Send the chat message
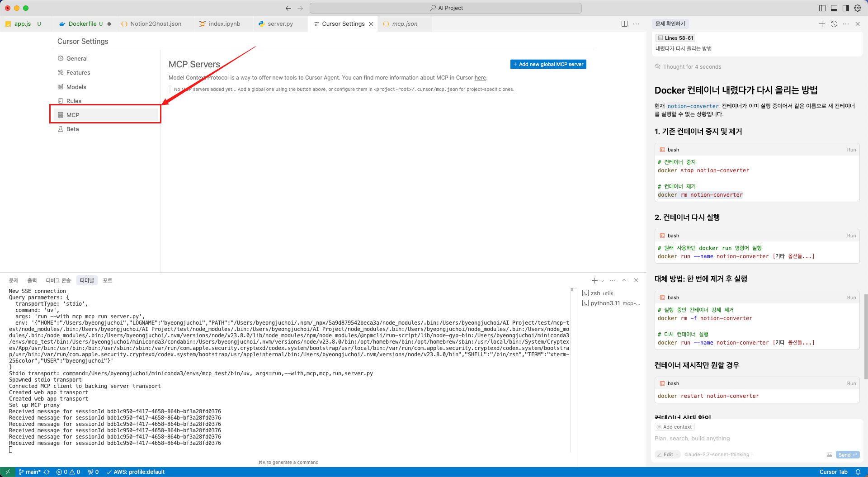Image resolution: width=868 pixels, height=477 pixels. [x=847, y=455]
